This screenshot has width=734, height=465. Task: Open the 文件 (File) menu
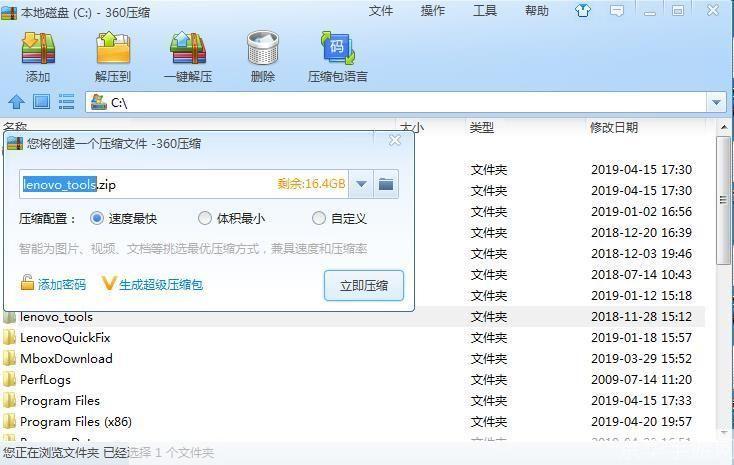tap(381, 11)
